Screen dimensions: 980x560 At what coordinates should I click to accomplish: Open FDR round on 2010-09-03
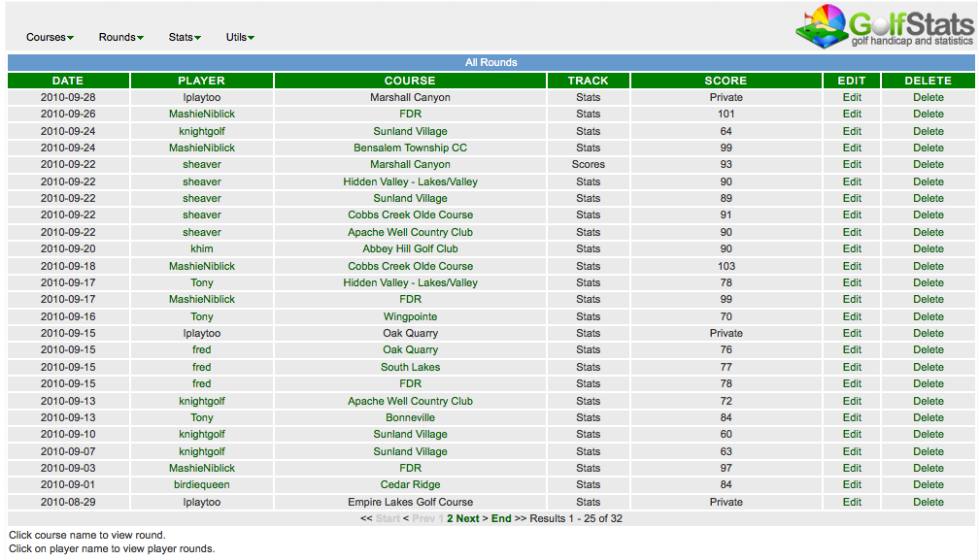(x=410, y=468)
